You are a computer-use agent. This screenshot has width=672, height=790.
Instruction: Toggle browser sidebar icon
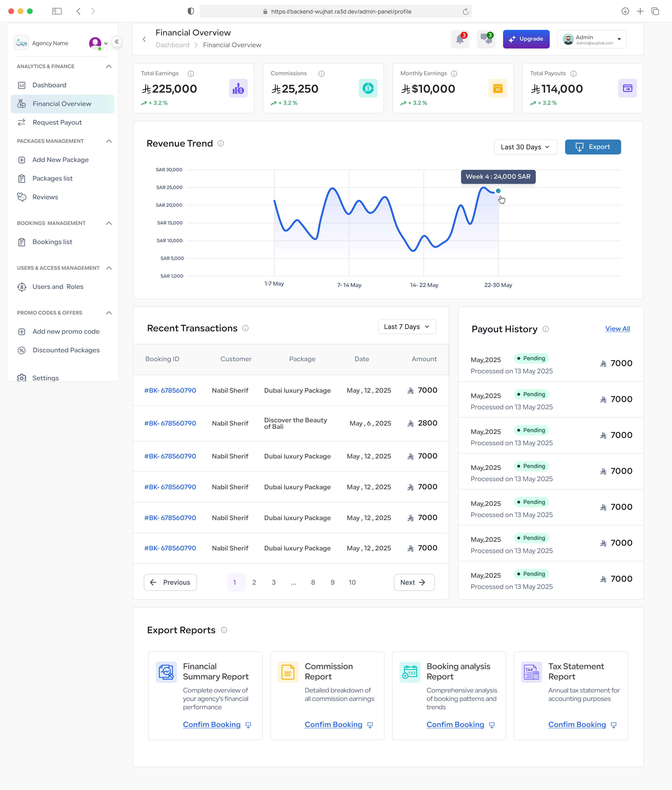coord(57,11)
